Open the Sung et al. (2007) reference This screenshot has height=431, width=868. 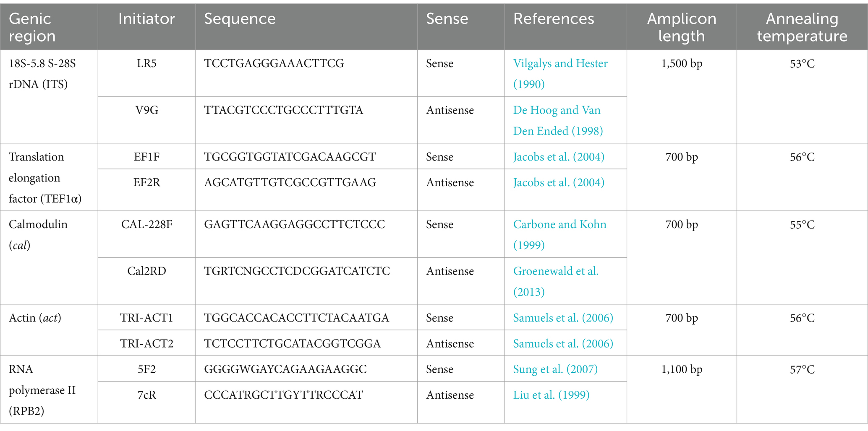[555, 369]
